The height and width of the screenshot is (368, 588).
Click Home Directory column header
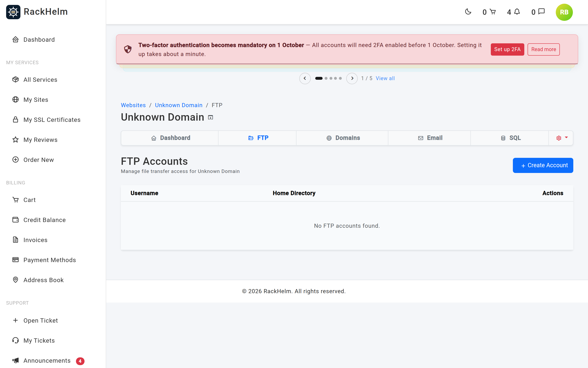coord(294,193)
